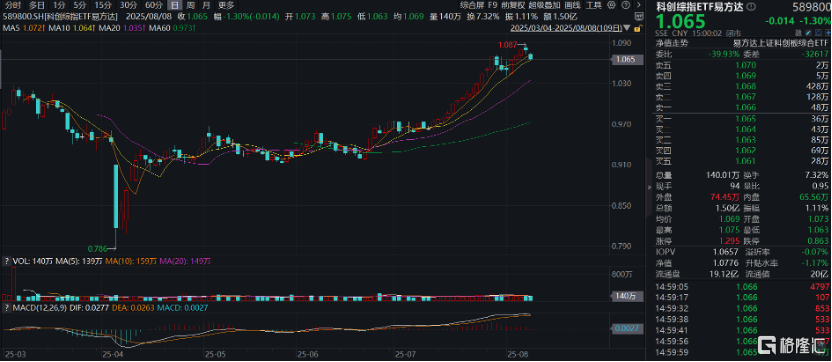Click the 0.786 low price marker
Screen dimensions: 832x362
tap(97, 248)
